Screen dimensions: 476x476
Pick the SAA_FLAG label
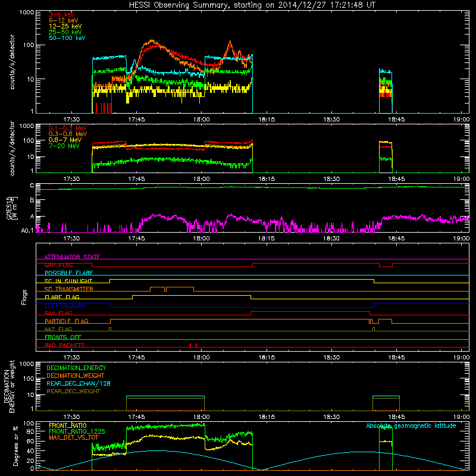58,313
